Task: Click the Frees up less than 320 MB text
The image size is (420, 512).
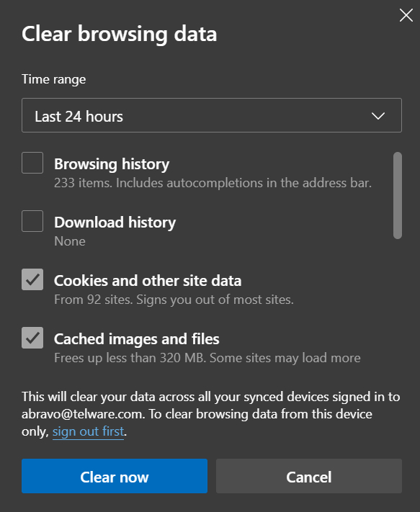Action: tap(207, 358)
